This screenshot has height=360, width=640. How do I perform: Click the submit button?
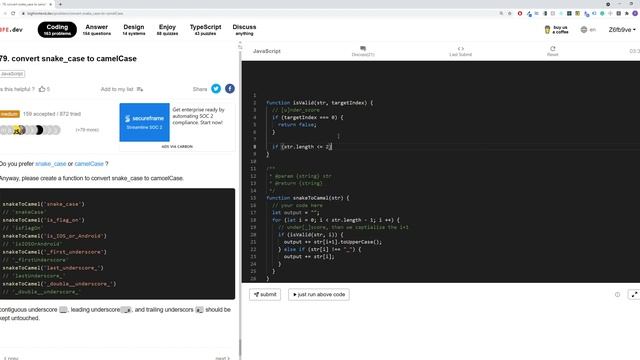pyautogui.click(x=265, y=294)
